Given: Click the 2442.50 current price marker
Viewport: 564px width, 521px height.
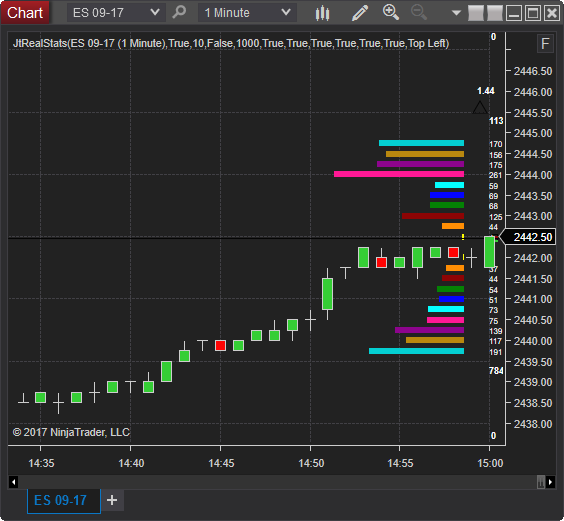Looking at the screenshot, I should pyautogui.click(x=529, y=237).
